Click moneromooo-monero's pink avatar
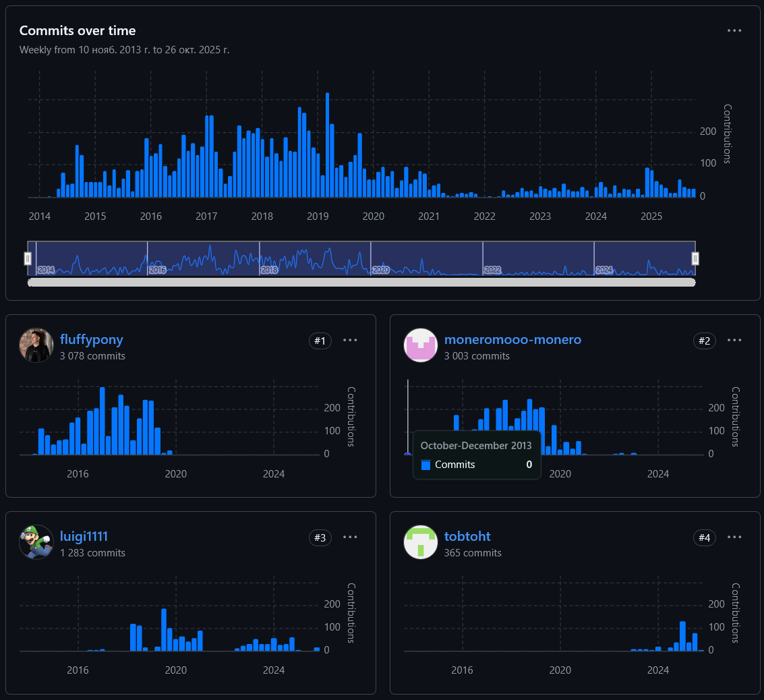The image size is (764, 700). (x=421, y=345)
